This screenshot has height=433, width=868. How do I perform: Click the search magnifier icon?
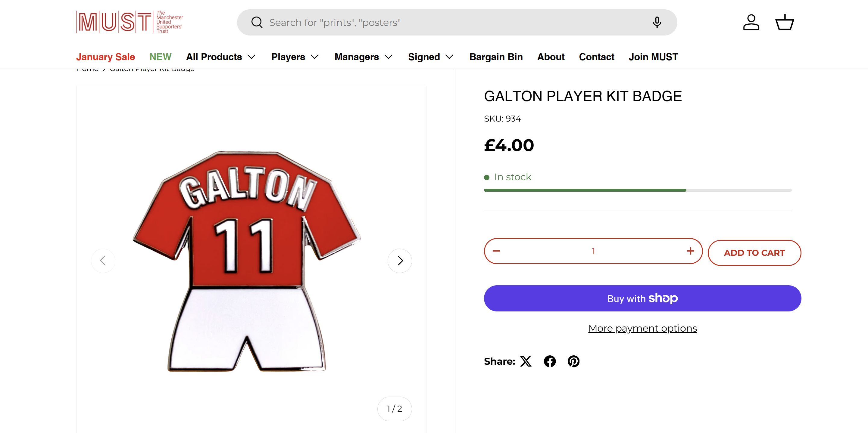(x=257, y=23)
